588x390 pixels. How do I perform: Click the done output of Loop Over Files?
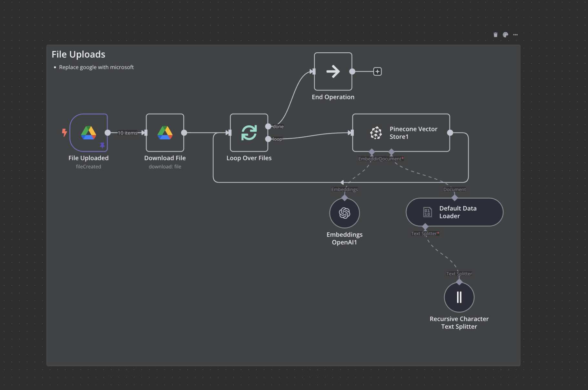point(268,126)
